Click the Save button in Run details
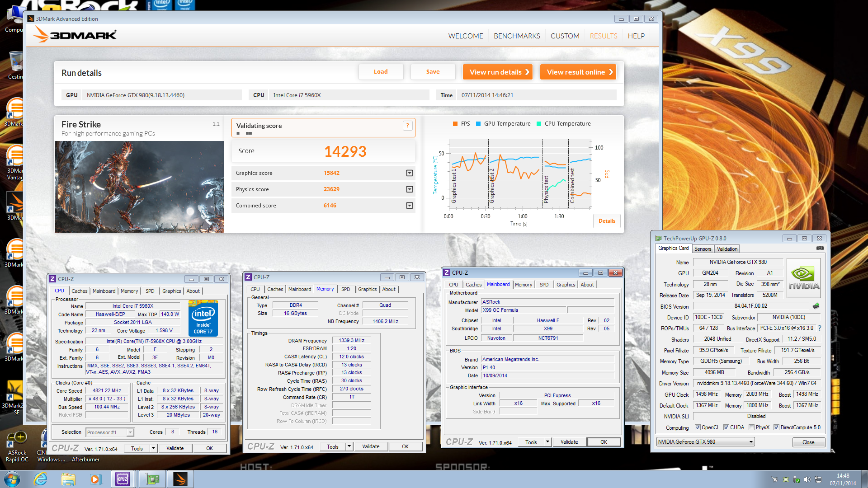This screenshot has height=488, width=868. coord(433,72)
